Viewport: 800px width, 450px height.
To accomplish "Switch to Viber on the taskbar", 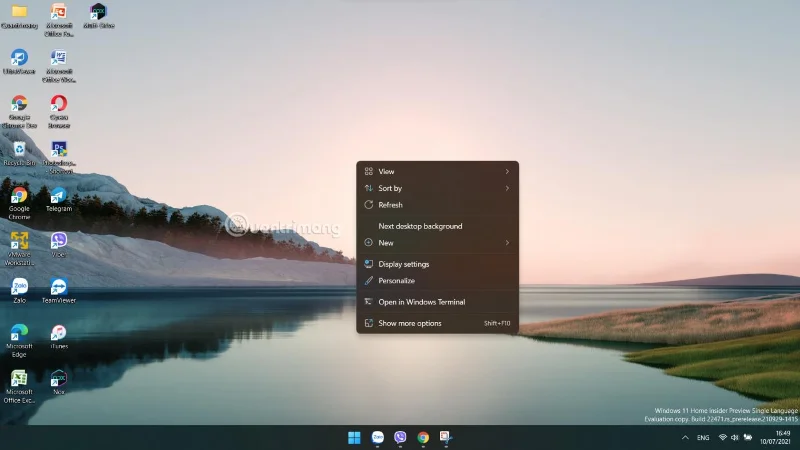I will pos(401,438).
